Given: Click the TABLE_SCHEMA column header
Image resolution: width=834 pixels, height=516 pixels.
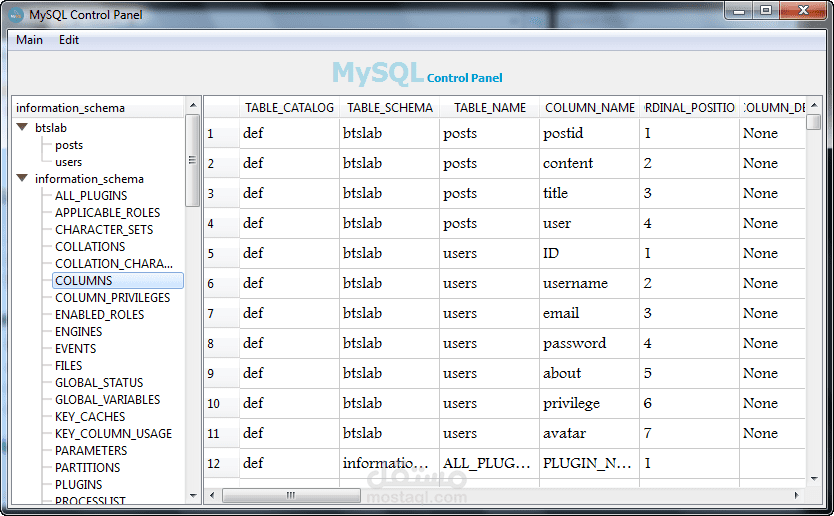Looking at the screenshot, I should pos(390,108).
